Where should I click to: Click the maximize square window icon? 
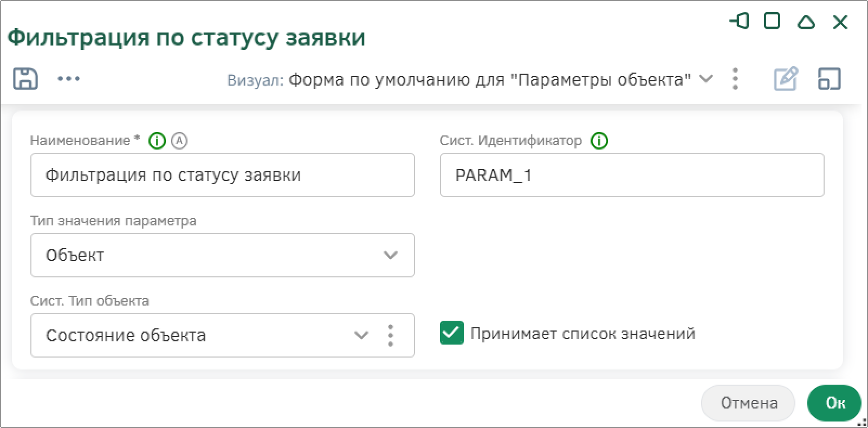click(772, 22)
